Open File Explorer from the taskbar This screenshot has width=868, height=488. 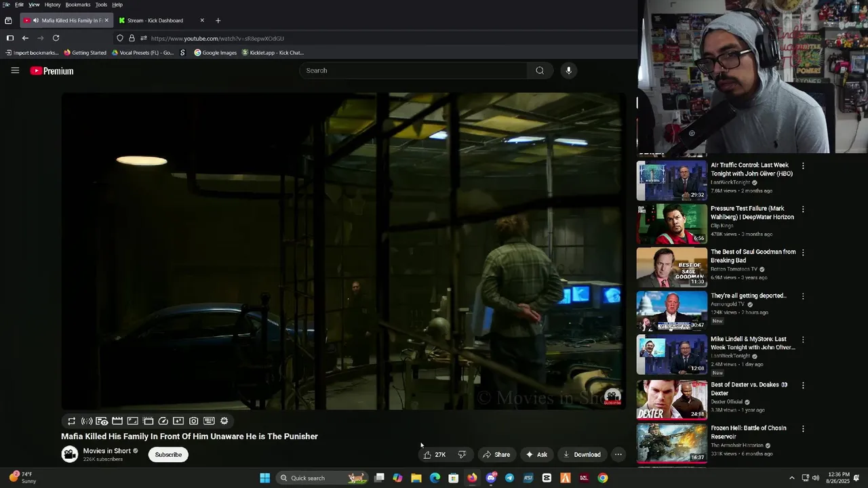tap(416, 478)
